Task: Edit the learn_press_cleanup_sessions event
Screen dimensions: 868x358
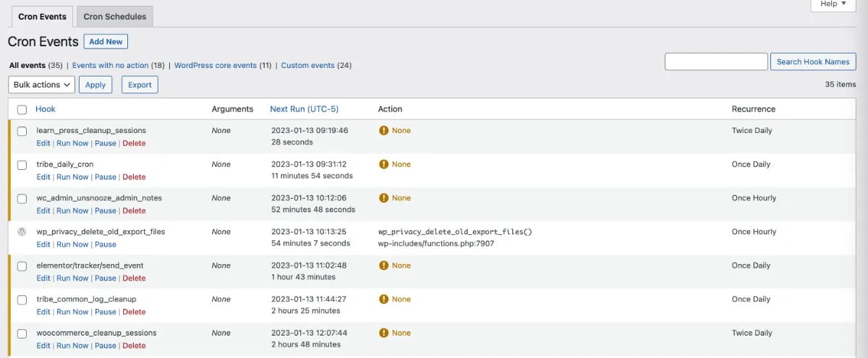Action: (43, 143)
